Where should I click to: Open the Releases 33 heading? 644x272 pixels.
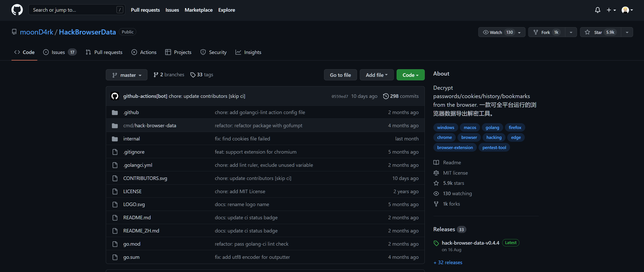pyautogui.click(x=449, y=229)
